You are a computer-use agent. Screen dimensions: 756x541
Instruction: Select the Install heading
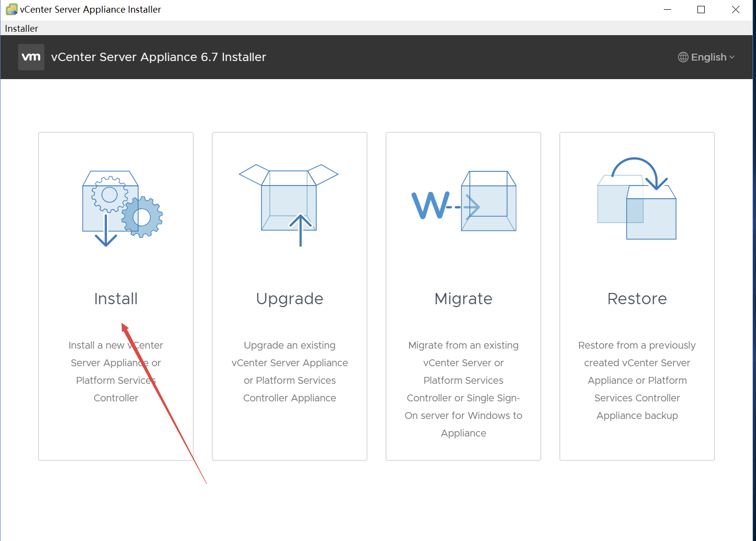(x=116, y=298)
